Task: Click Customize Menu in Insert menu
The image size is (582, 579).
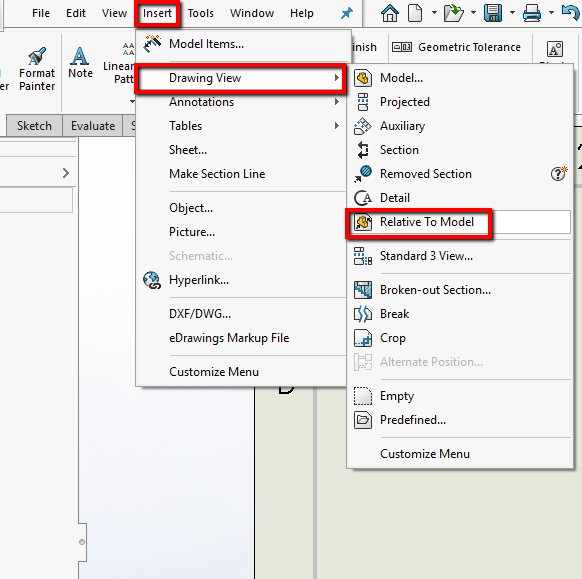Action: coord(241,372)
